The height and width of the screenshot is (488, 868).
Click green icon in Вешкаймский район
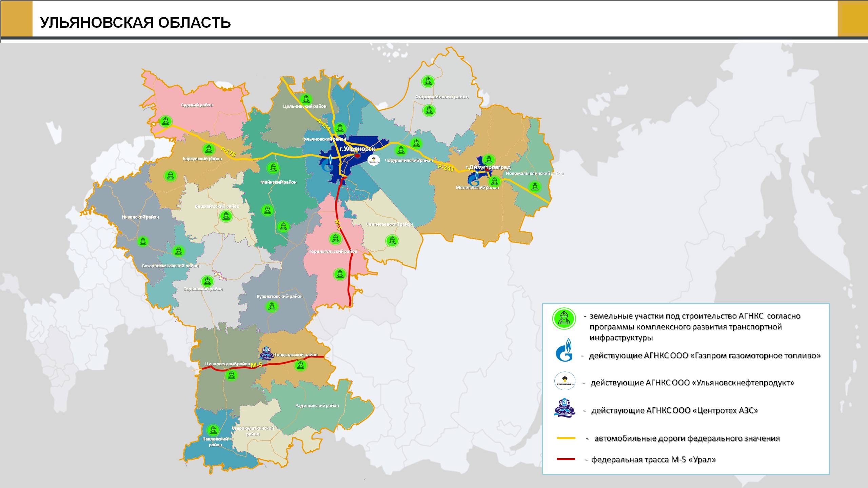click(x=226, y=216)
